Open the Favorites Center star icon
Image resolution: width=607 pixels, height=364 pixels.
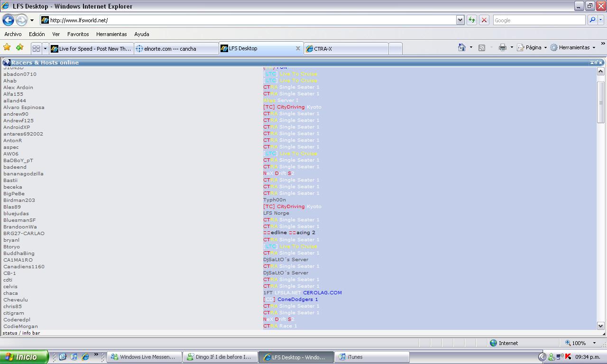[7, 47]
